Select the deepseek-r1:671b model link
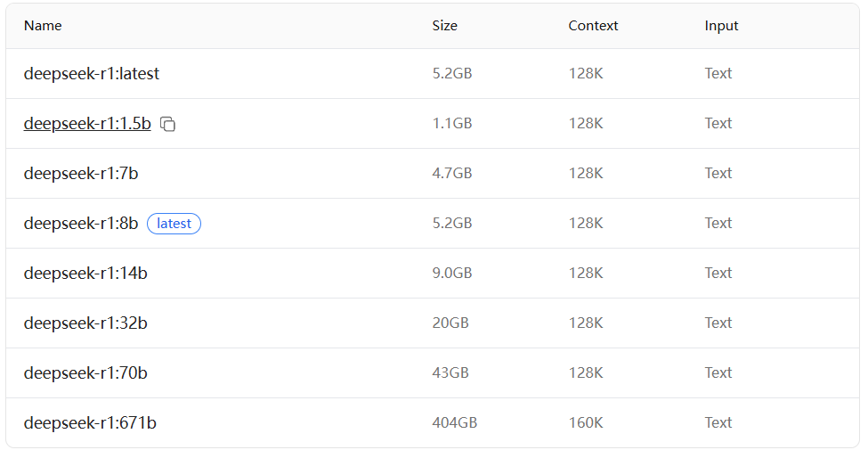The width and height of the screenshot is (868, 450). (90, 423)
